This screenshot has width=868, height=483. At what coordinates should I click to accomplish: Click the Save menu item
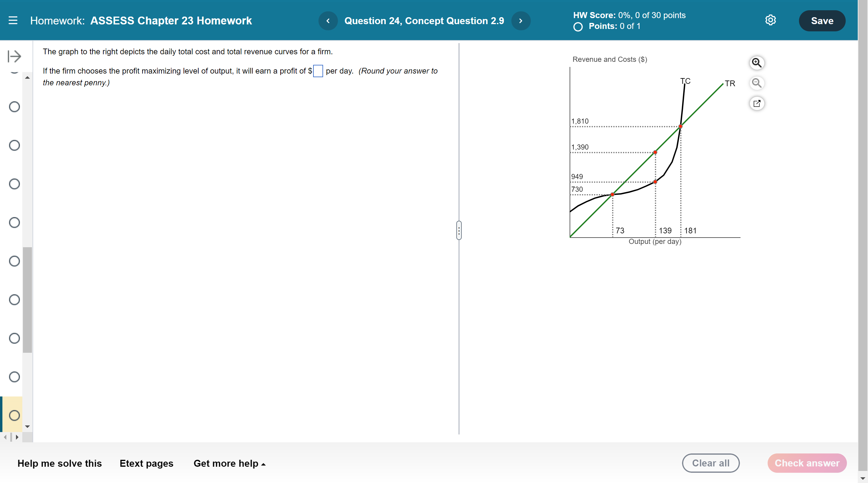coord(823,20)
